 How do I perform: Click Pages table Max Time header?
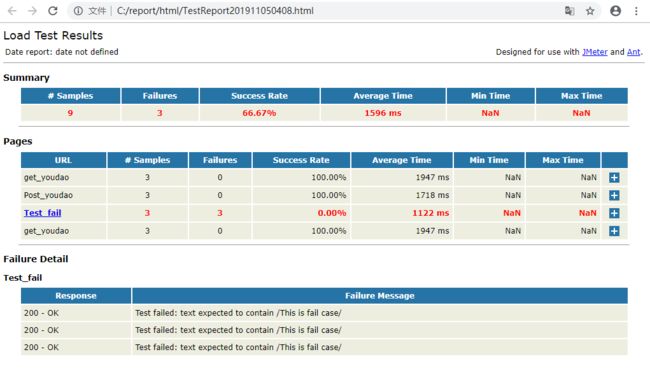[563, 160]
